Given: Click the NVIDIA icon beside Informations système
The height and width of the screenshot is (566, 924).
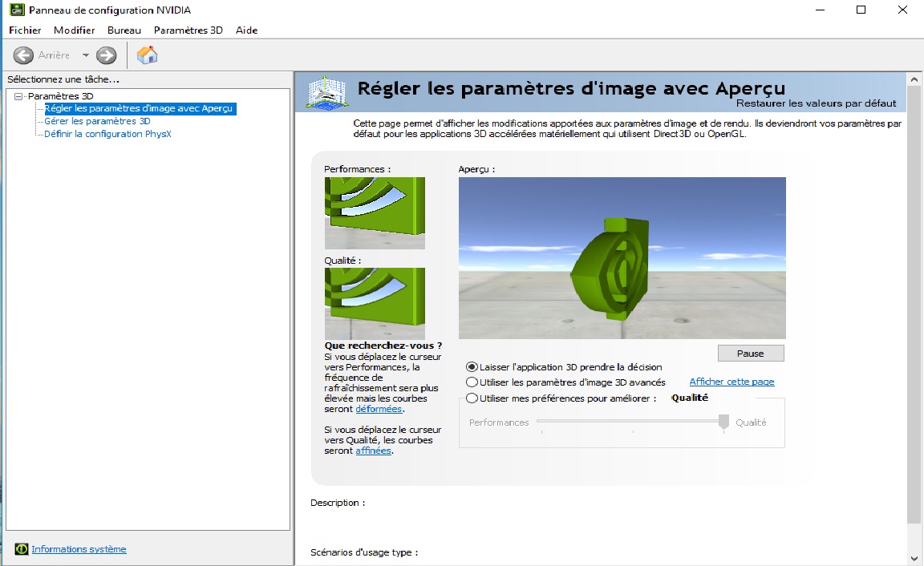Looking at the screenshot, I should point(21,549).
